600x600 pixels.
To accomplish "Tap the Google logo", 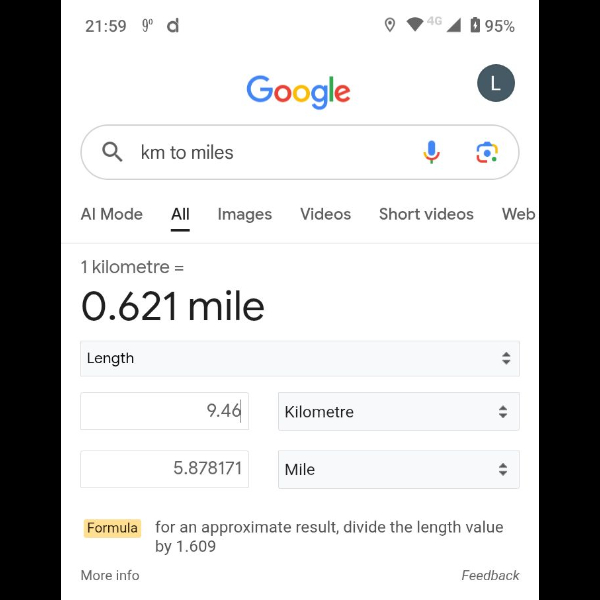I will [x=298, y=91].
